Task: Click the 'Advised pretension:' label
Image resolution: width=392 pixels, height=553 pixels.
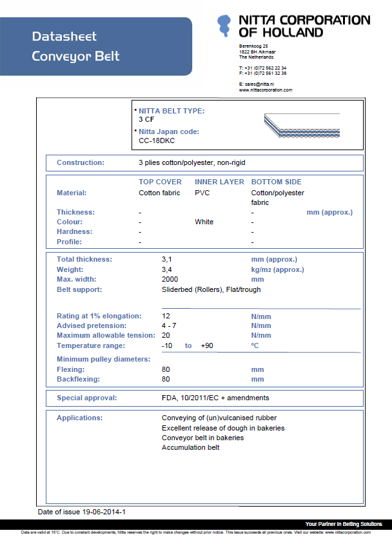Action: 92,325
